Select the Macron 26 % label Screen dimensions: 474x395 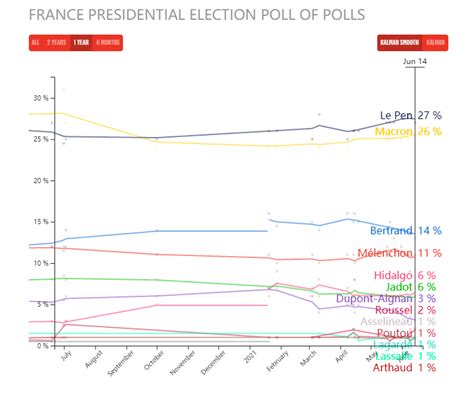click(x=408, y=131)
